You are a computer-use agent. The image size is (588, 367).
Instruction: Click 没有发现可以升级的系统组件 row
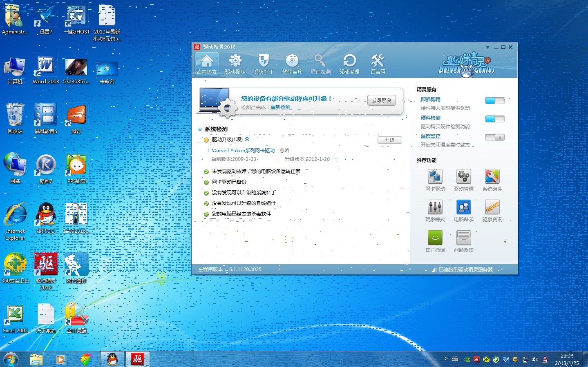[244, 203]
